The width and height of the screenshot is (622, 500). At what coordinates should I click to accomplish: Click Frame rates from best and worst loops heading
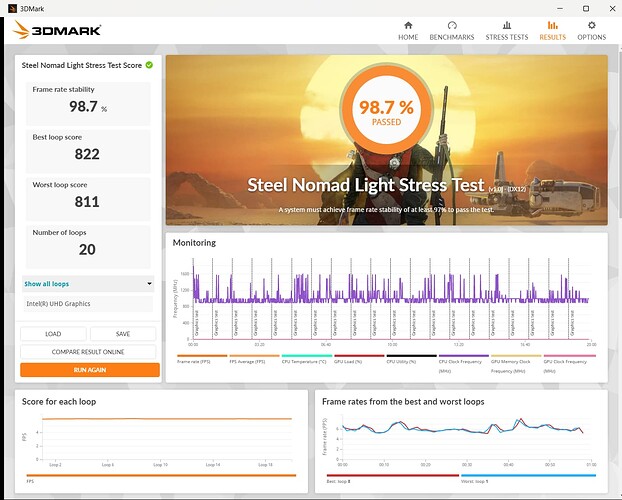[403, 402]
